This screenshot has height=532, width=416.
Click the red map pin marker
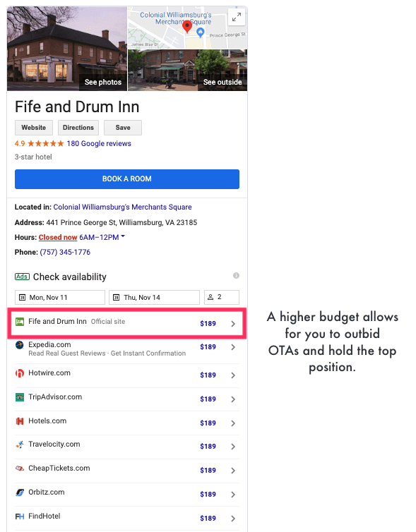(187, 27)
